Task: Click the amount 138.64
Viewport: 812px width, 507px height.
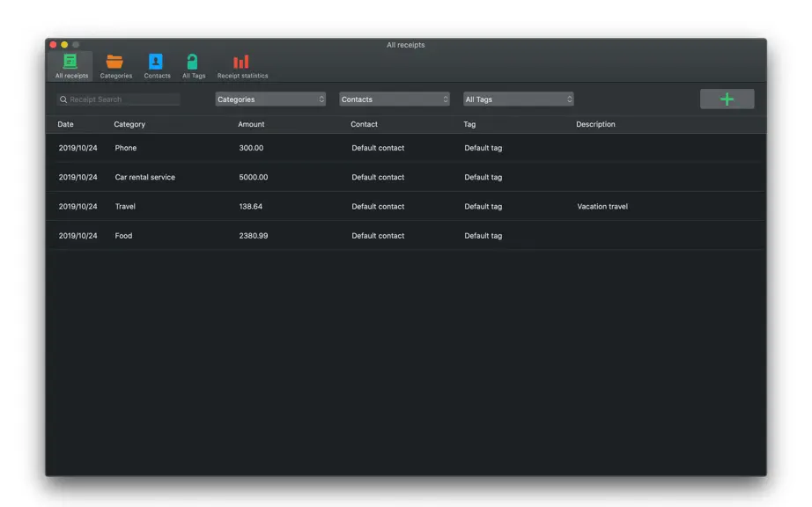Action: coord(251,207)
